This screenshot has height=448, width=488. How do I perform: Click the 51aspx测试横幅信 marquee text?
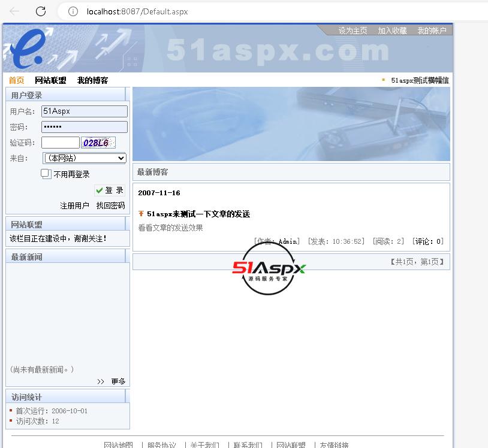pos(420,80)
